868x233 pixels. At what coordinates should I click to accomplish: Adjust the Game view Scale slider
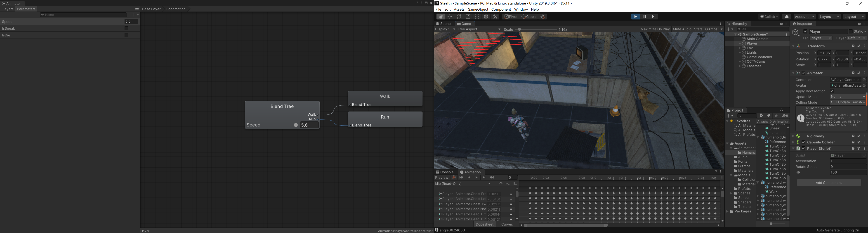point(536,29)
